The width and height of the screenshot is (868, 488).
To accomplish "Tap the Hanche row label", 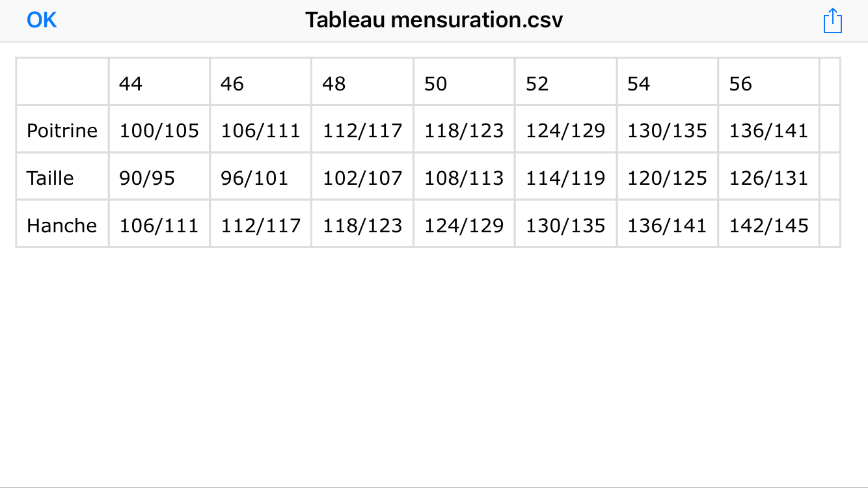I will click(62, 225).
